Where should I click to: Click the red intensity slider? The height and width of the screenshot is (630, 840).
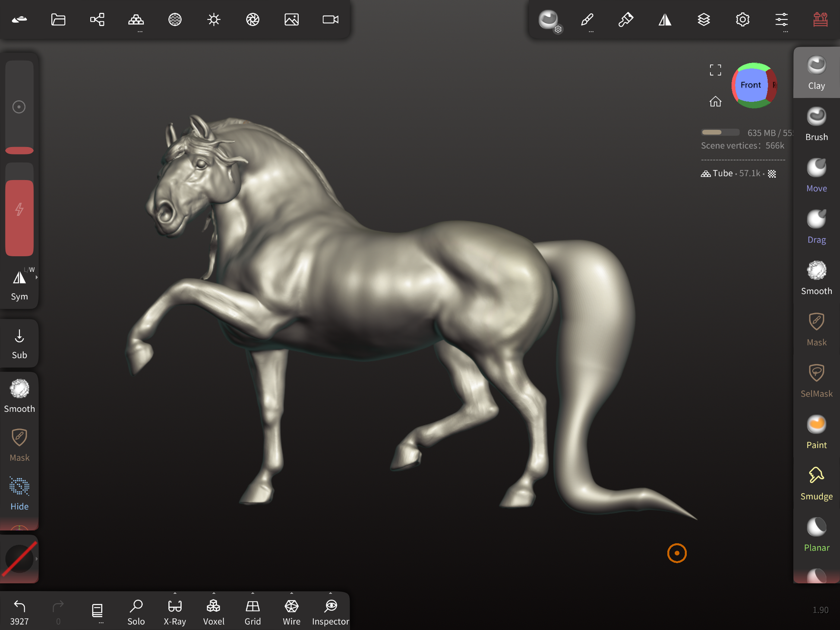coord(19,218)
